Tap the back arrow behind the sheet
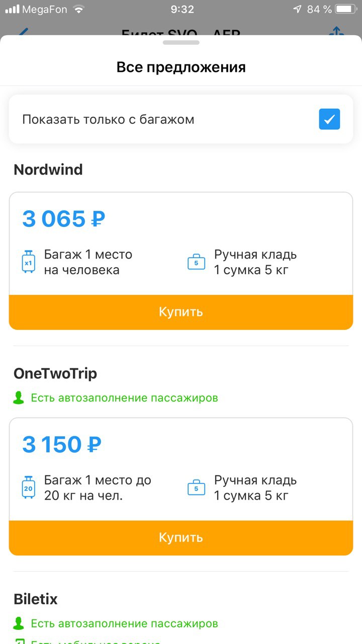Image resolution: width=362 pixels, height=644 pixels. [23, 31]
